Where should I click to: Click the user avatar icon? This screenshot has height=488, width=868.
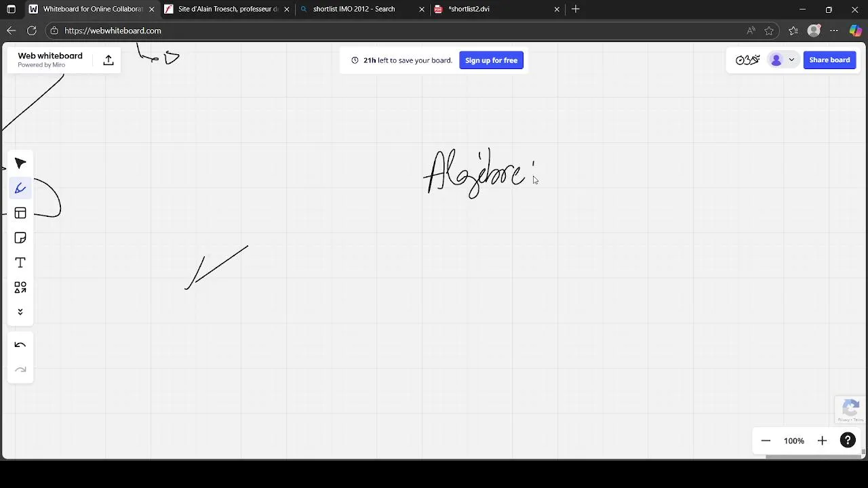(776, 60)
